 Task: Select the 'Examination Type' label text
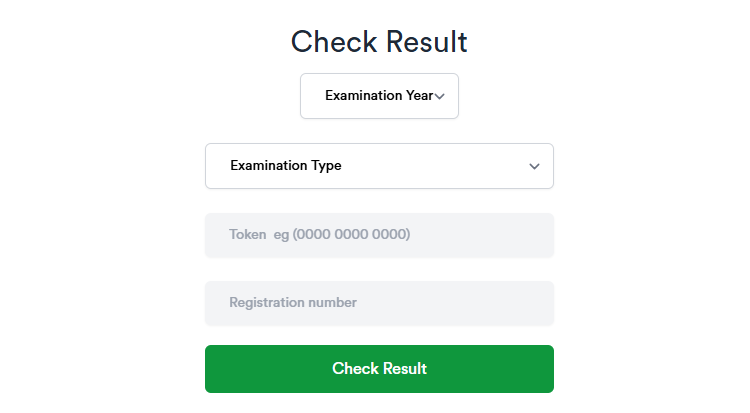pyautogui.click(x=286, y=166)
